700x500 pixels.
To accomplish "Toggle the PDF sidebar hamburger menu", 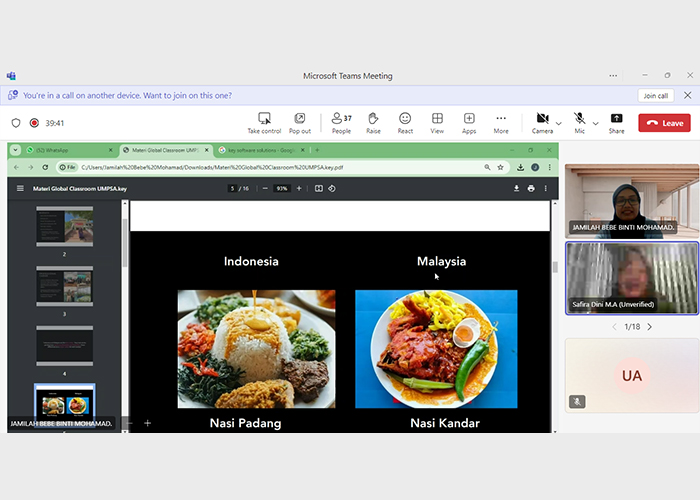I will [20, 188].
